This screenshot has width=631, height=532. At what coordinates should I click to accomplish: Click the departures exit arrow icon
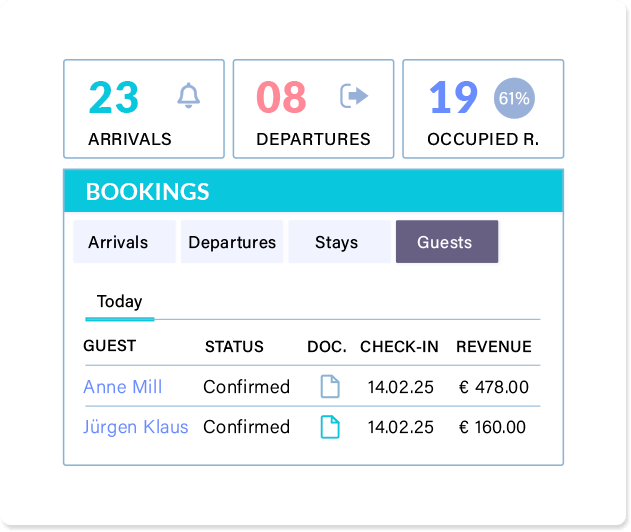tap(354, 96)
